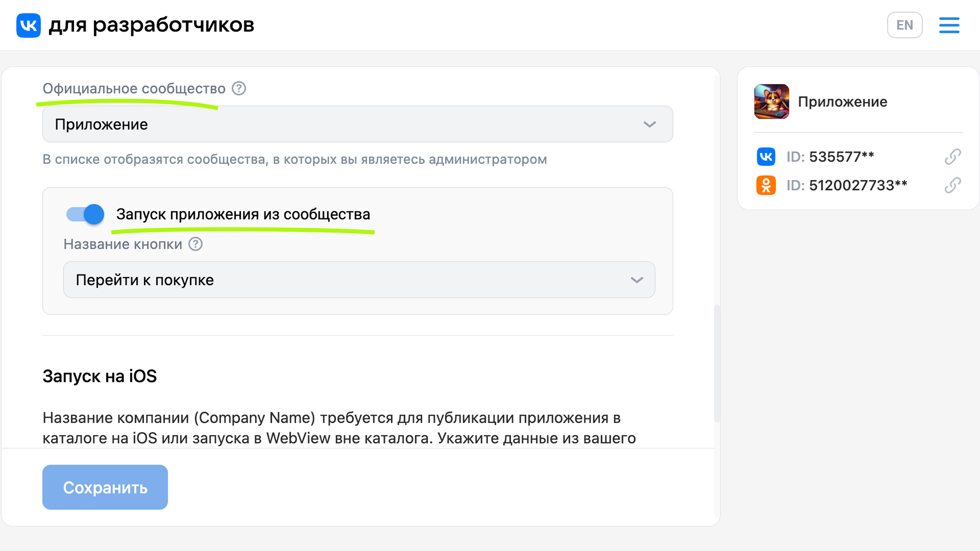Click the ID: 535577** text

830,157
